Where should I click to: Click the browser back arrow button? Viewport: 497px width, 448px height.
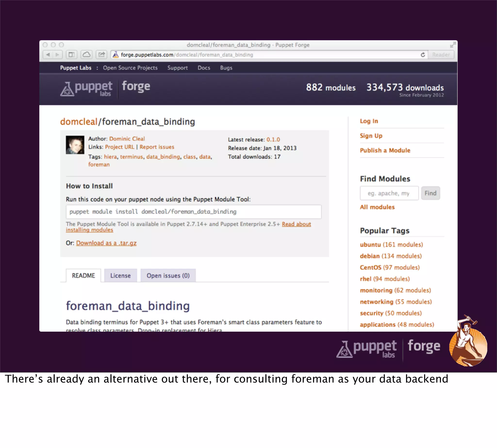click(x=48, y=55)
